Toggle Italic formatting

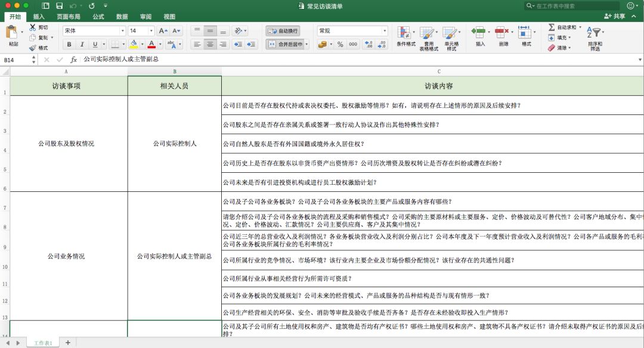pos(82,44)
